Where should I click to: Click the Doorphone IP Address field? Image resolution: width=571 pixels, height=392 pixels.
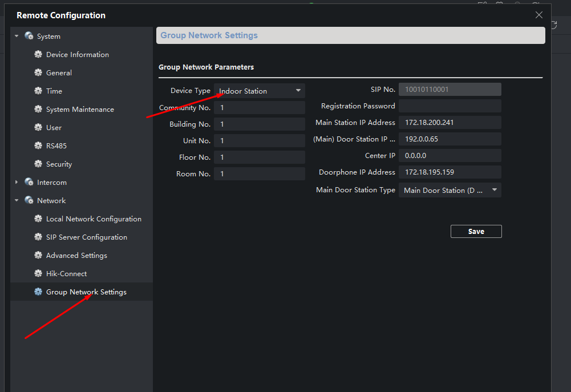(449, 172)
